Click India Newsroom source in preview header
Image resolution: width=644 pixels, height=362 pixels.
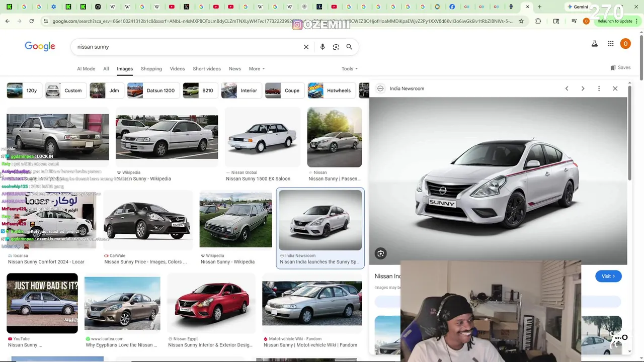tap(407, 88)
